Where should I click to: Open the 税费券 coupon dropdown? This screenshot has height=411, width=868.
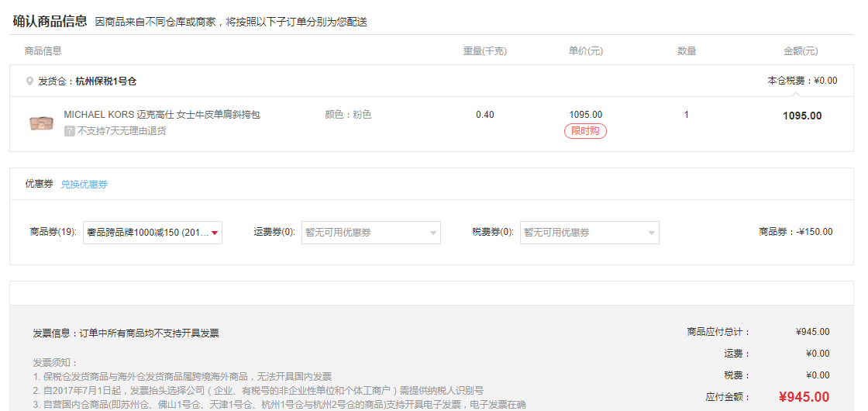click(590, 233)
